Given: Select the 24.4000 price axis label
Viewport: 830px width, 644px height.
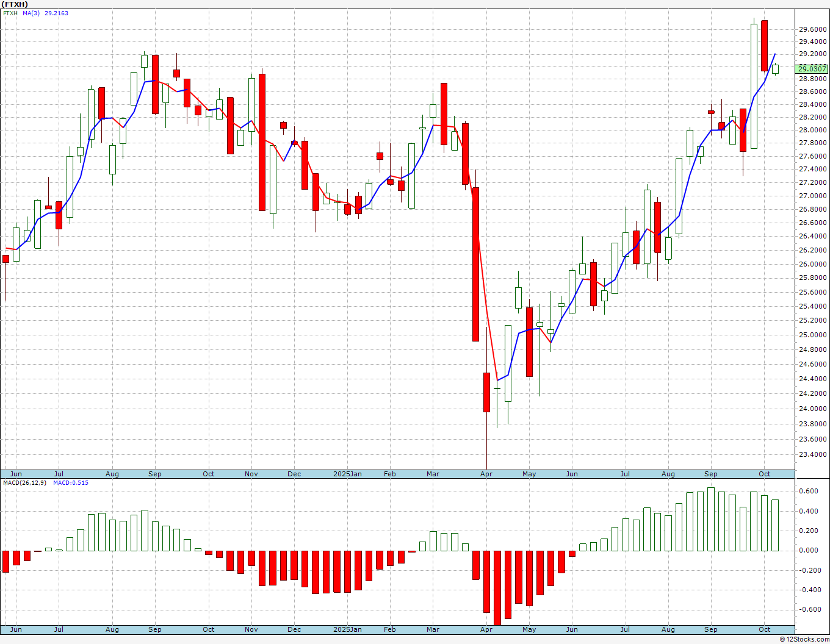Looking at the screenshot, I should point(812,379).
